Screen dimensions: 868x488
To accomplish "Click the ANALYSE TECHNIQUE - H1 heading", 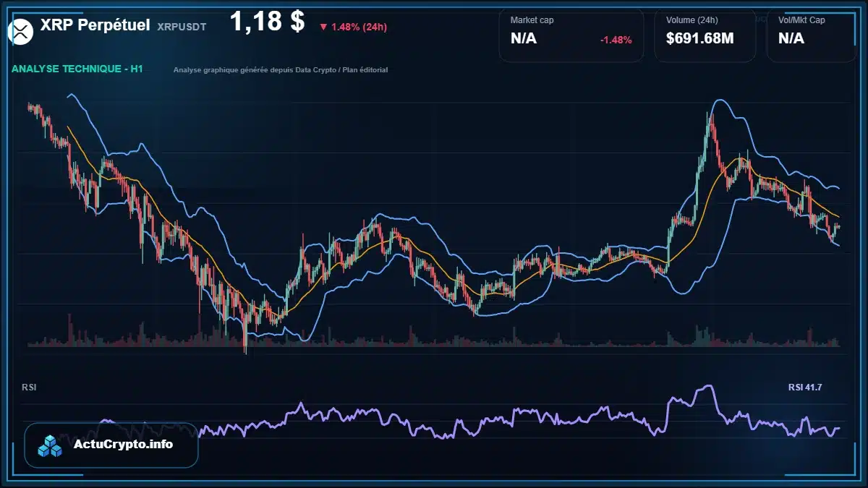I will [77, 69].
